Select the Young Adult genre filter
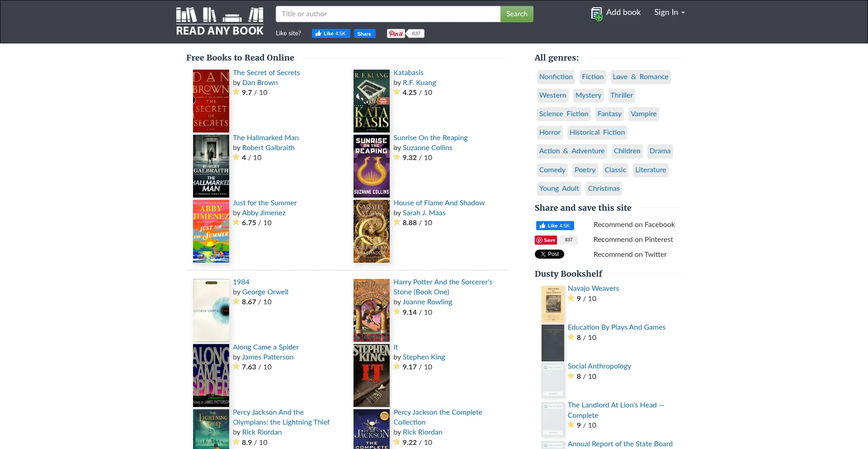 coord(559,188)
